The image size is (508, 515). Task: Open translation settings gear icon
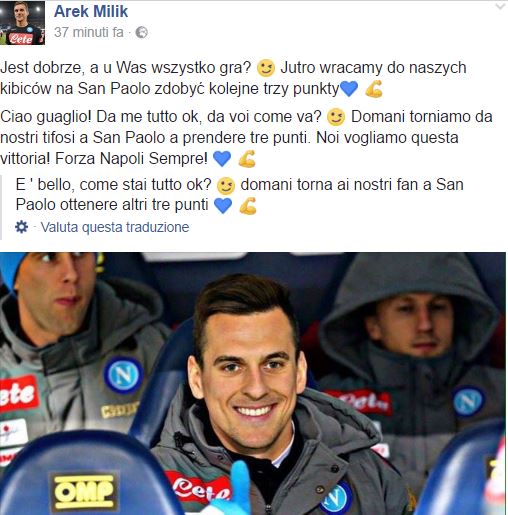click(22, 227)
